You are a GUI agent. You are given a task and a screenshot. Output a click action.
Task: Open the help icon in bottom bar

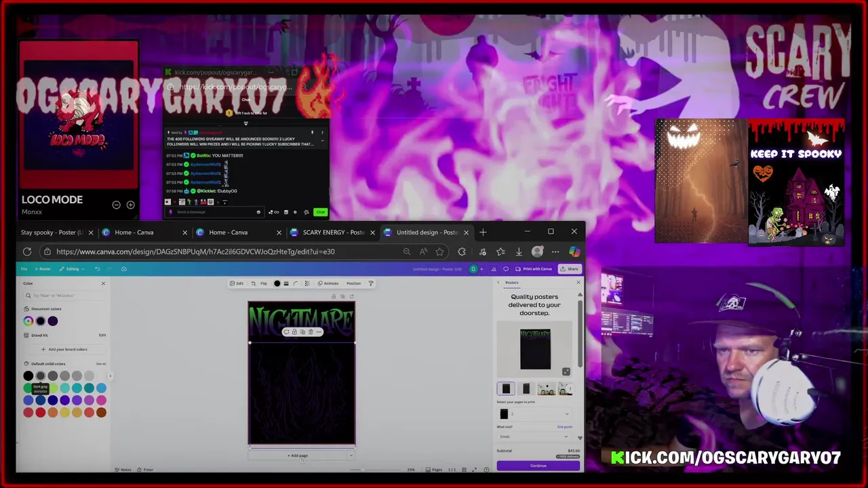pos(486,470)
